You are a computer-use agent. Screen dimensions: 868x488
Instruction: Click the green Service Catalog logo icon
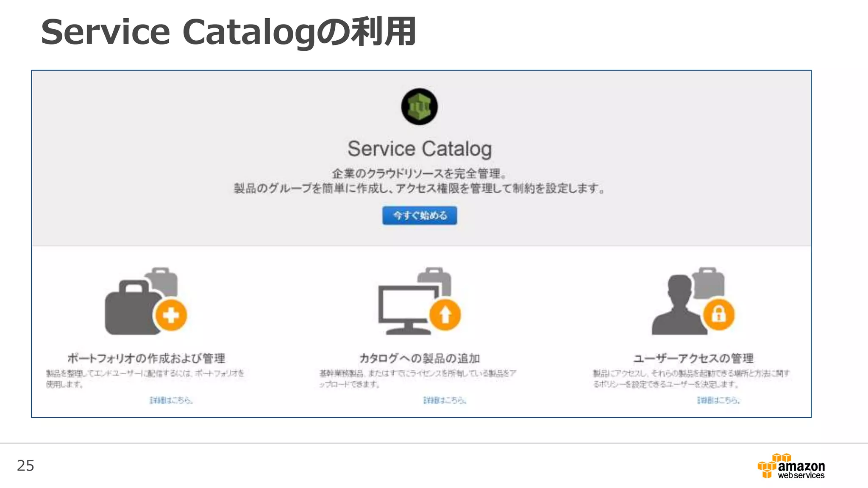pyautogui.click(x=419, y=107)
